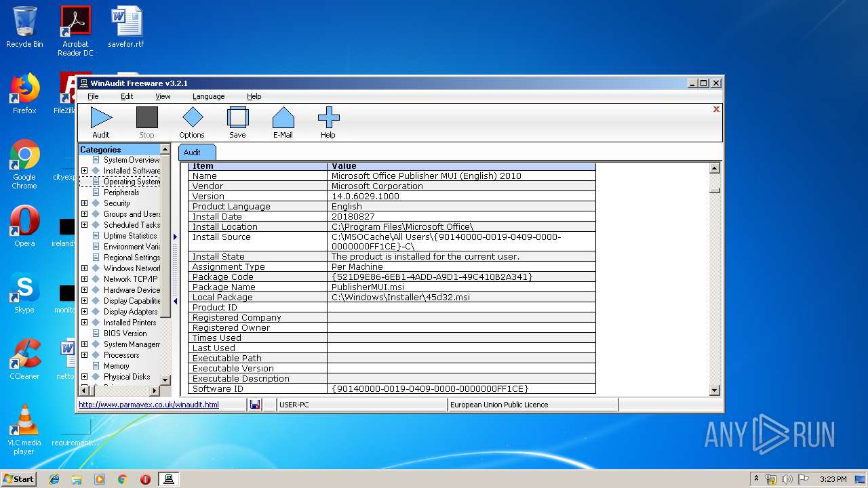Open File Explorer taskbar icon
The width and height of the screenshot is (868, 488).
(x=77, y=479)
